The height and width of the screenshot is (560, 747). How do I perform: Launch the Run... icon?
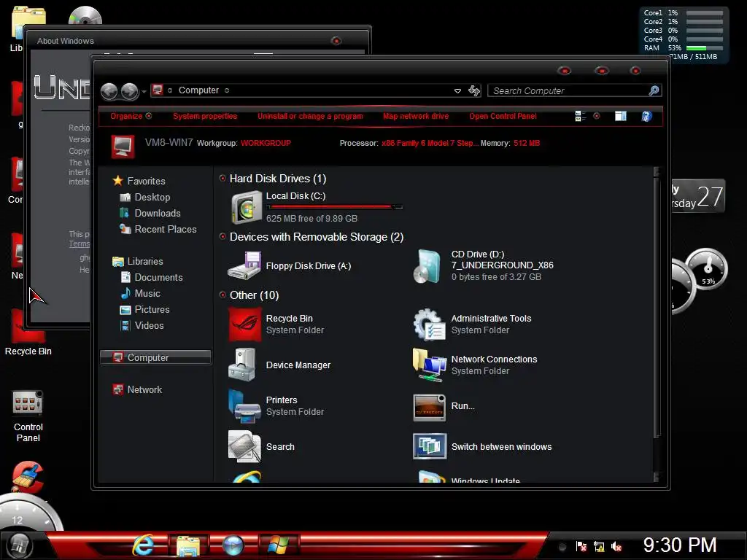[429, 407]
